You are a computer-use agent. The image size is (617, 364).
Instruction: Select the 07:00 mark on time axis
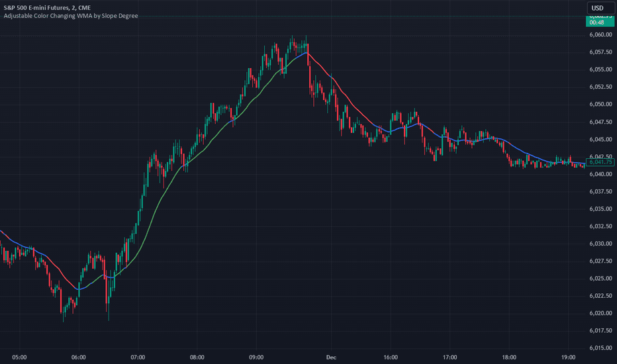tap(138, 357)
